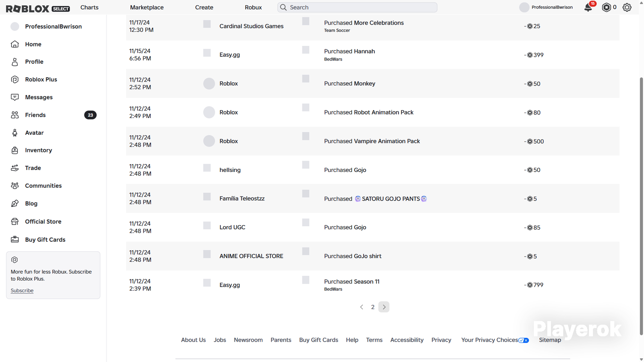Open the More Celebrations item link
Screen dimensions: 644x362
[x=379, y=23]
